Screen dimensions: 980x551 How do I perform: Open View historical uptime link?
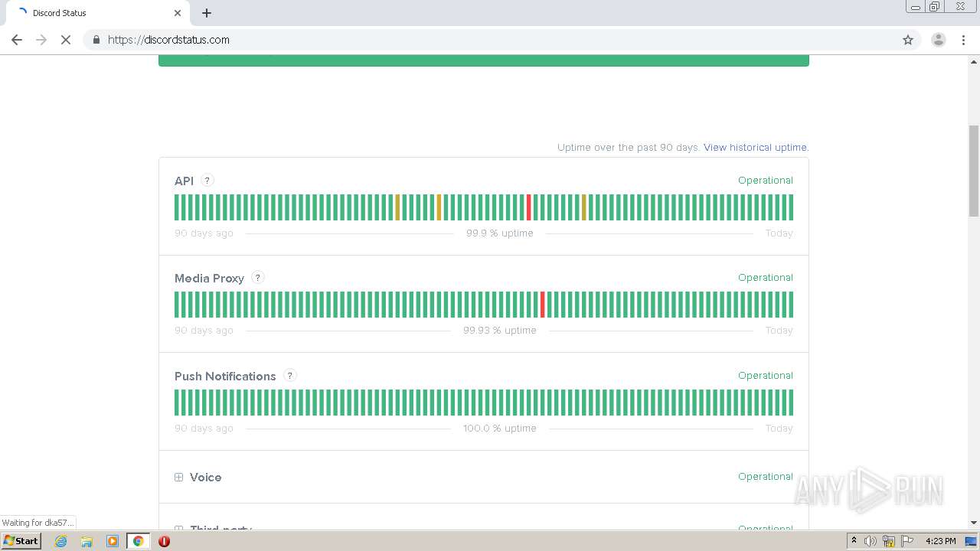756,147
